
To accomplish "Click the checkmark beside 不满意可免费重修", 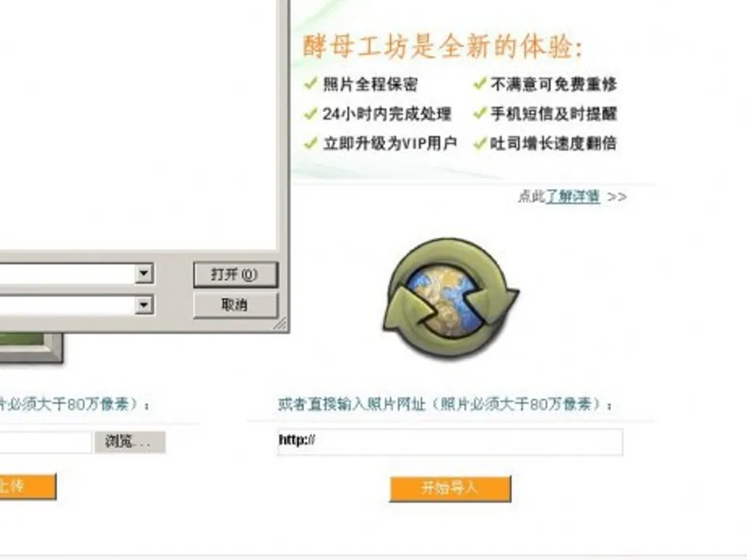I will coord(480,84).
